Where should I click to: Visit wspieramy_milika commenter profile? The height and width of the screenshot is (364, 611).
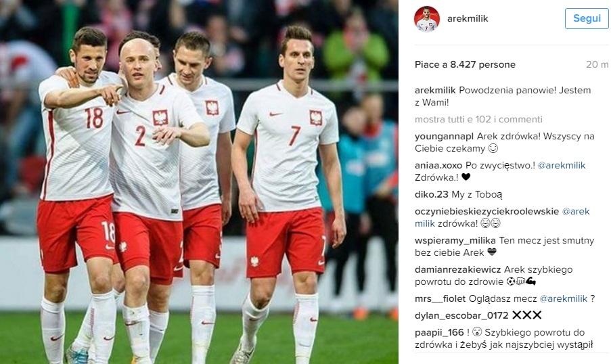(x=455, y=240)
